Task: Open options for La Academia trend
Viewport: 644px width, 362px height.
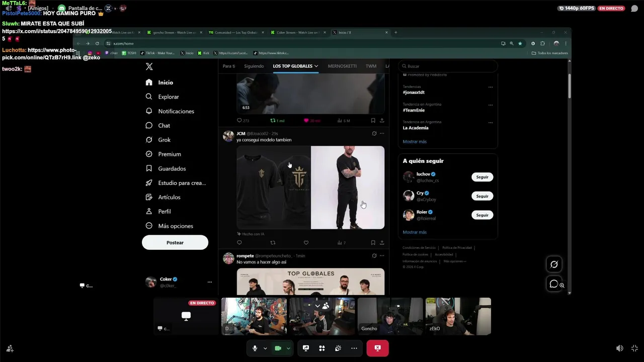Action: [491, 123]
